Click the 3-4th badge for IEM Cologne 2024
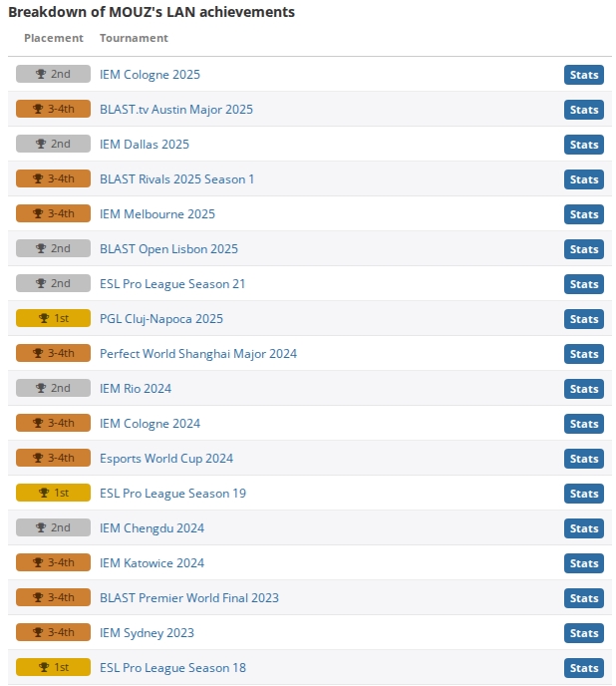 point(54,423)
